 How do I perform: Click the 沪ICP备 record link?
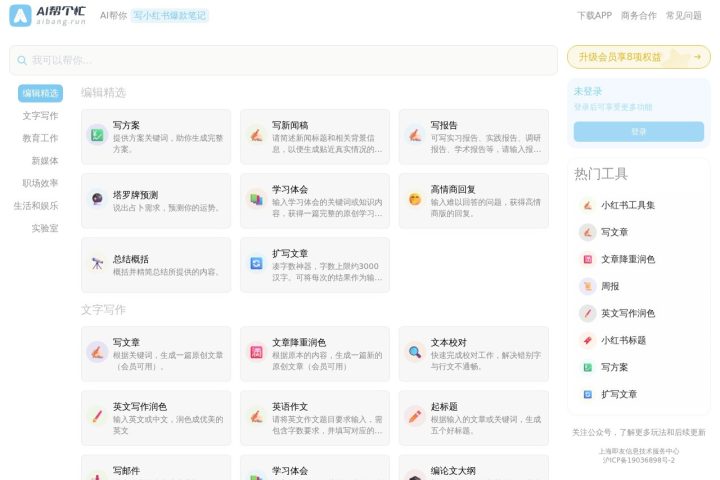click(x=639, y=460)
